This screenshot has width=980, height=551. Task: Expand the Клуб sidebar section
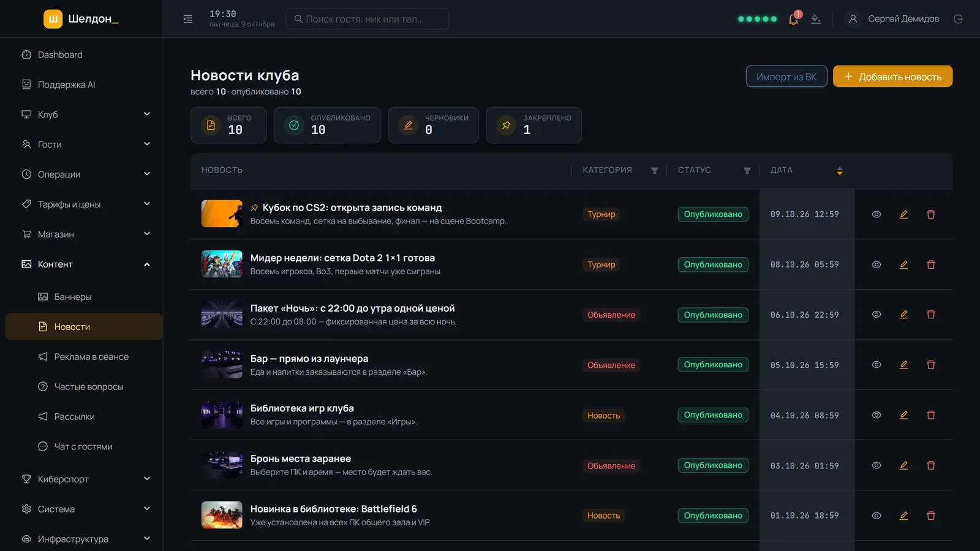[x=84, y=114]
